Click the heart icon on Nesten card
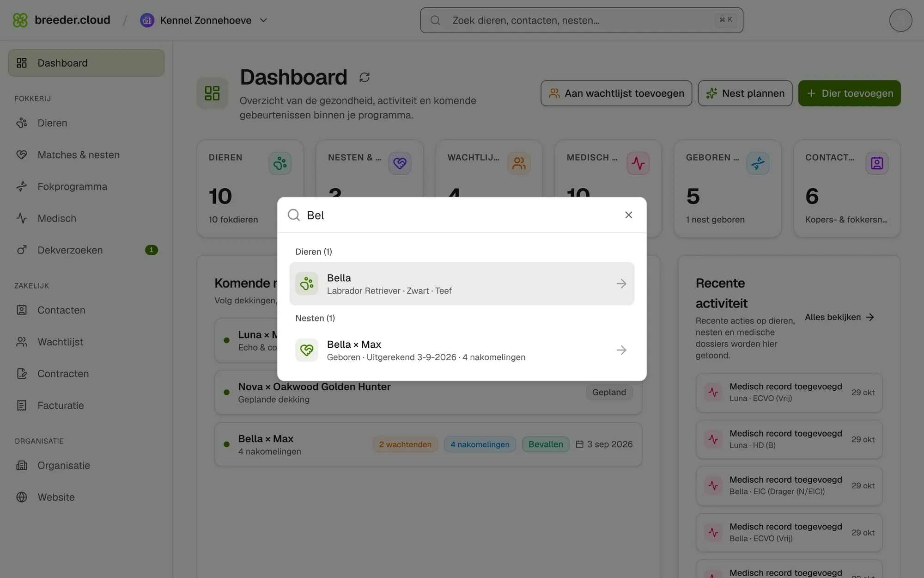924x578 pixels. pyautogui.click(x=400, y=163)
